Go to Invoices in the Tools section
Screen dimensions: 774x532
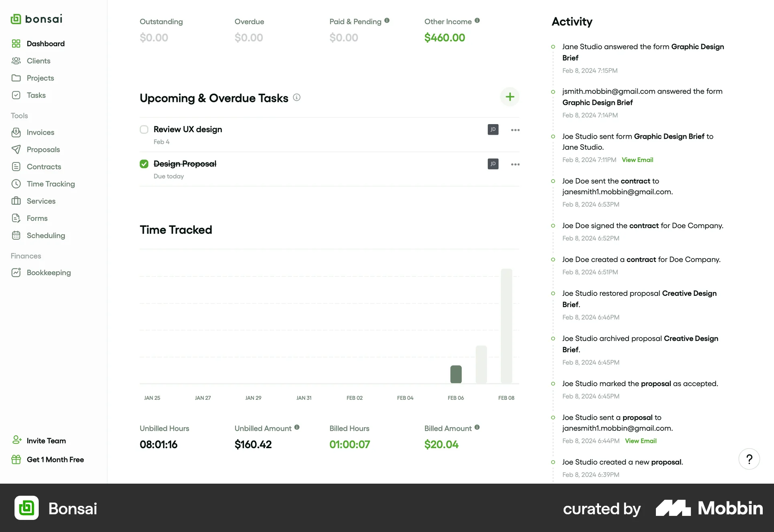point(40,132)
